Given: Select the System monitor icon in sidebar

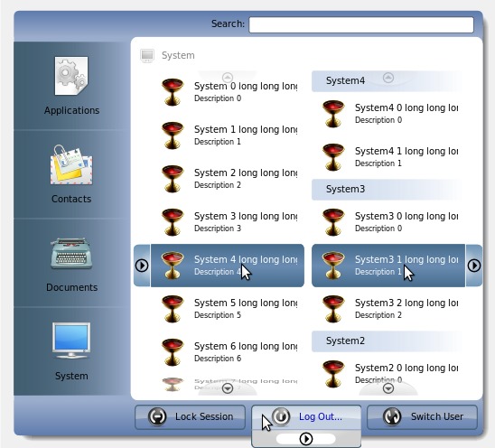Looking at the screenshot, I should [x=71, y=341].
